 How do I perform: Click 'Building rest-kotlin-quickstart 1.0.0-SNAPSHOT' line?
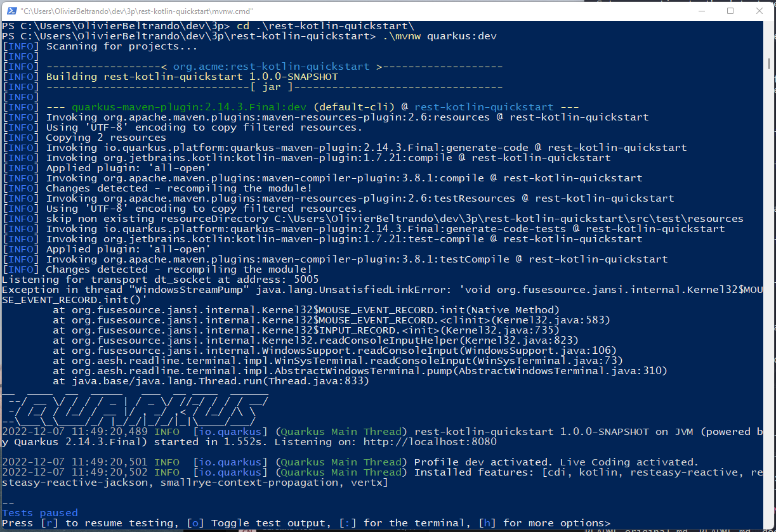pos(192,77)
